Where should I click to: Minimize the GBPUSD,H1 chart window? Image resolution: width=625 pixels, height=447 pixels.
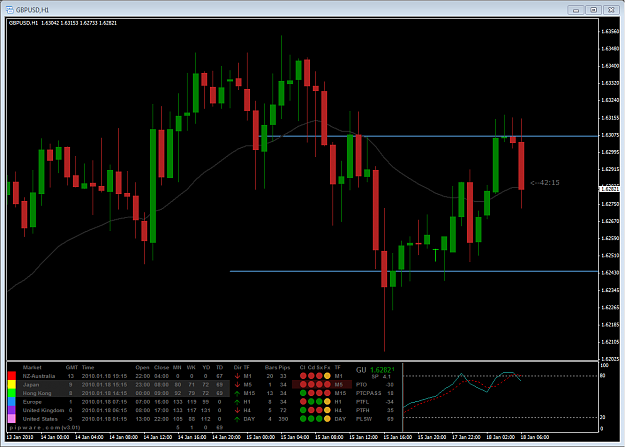[x=576, y=10]
